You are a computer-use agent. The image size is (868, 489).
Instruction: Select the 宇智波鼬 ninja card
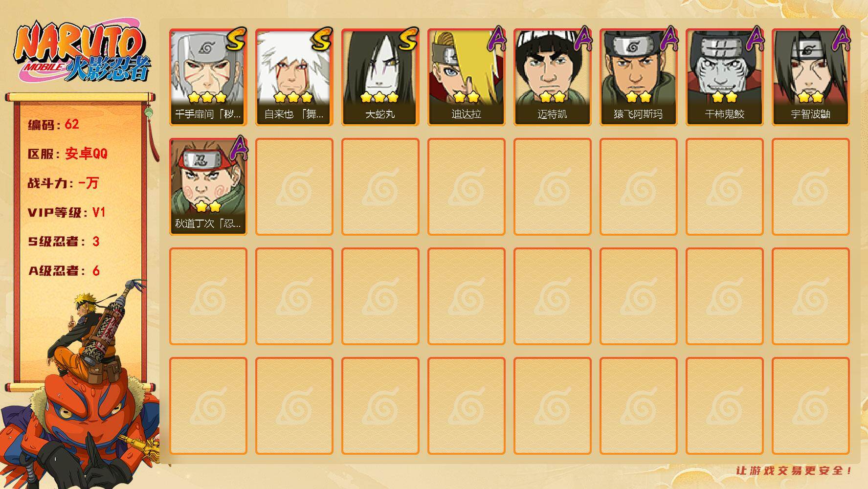810,77
